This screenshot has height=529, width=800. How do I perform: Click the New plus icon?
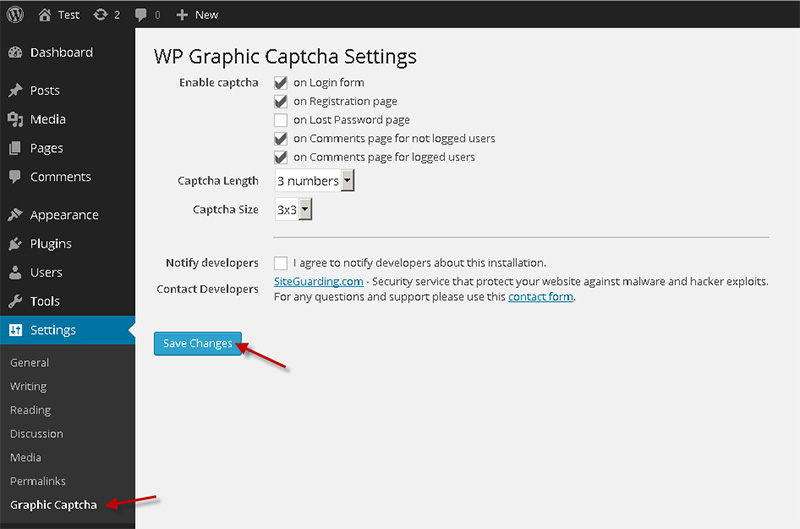click(182, 15)
